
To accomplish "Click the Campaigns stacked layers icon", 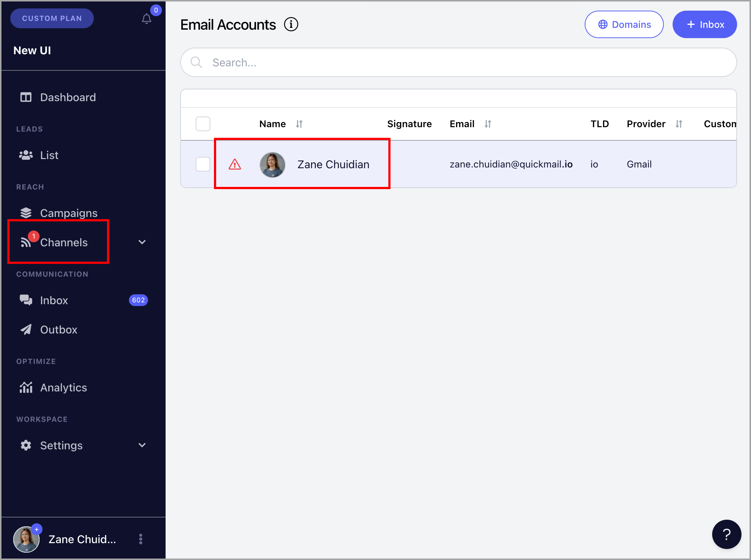I will (26, 213).
